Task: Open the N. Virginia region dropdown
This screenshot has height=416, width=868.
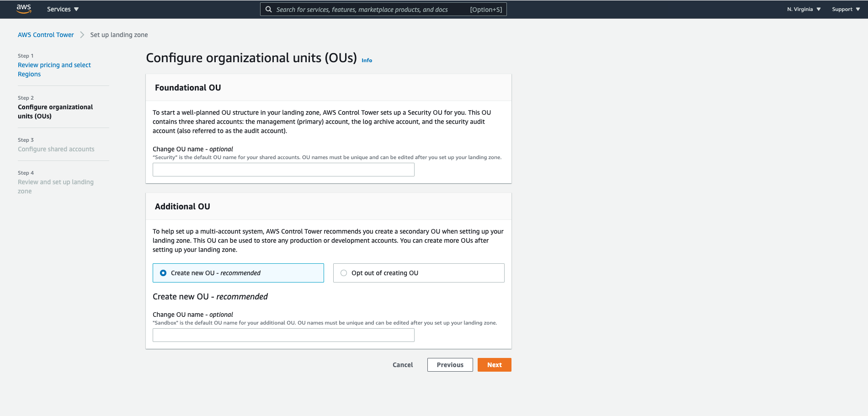Action: pos(804,9)
